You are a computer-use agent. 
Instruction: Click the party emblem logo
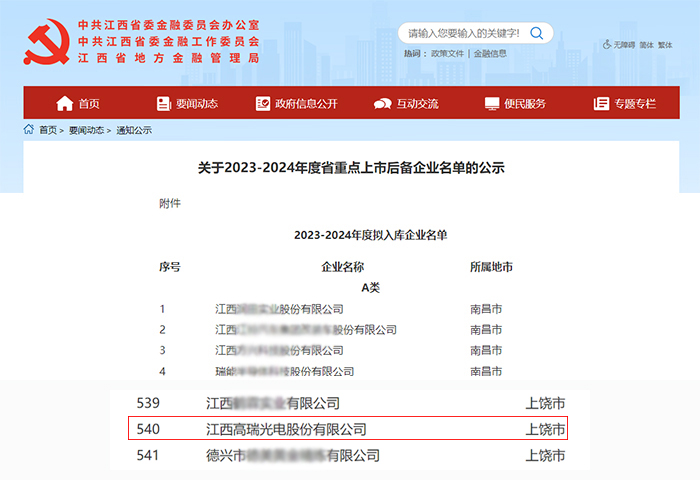point(45,42)
